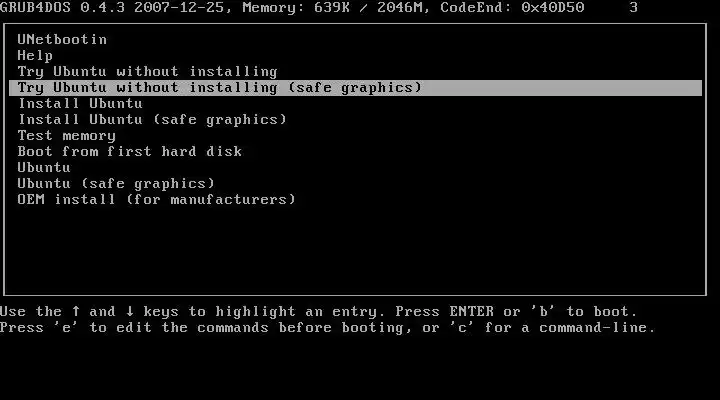Select OEM install (for manufacturers) entry

[156, 200]
